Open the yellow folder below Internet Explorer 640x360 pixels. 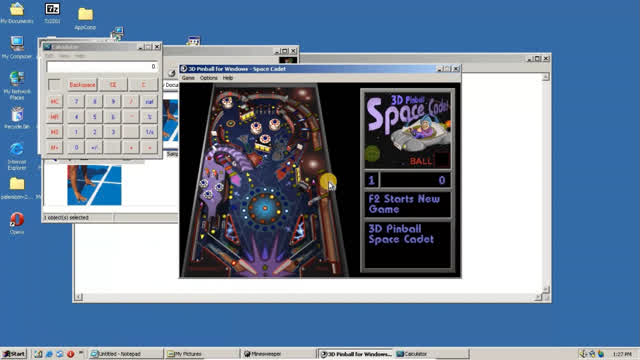coord(17,188)
